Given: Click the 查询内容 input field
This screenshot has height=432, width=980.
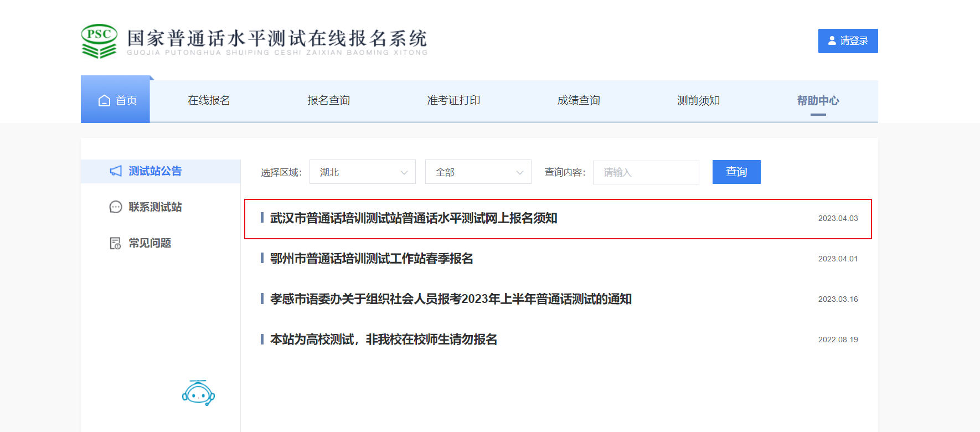Looking at the screenshot, I should (x=646, y=172).
